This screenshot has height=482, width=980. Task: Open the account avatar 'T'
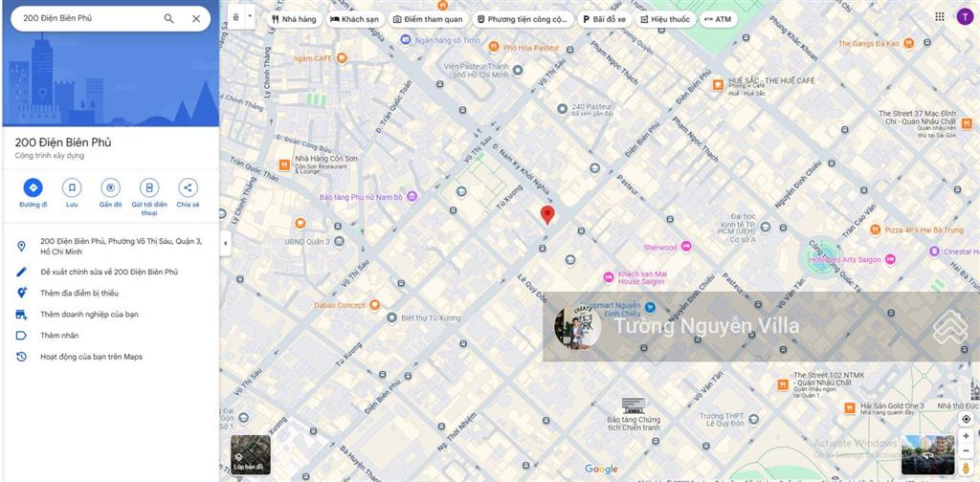(965, 17)
